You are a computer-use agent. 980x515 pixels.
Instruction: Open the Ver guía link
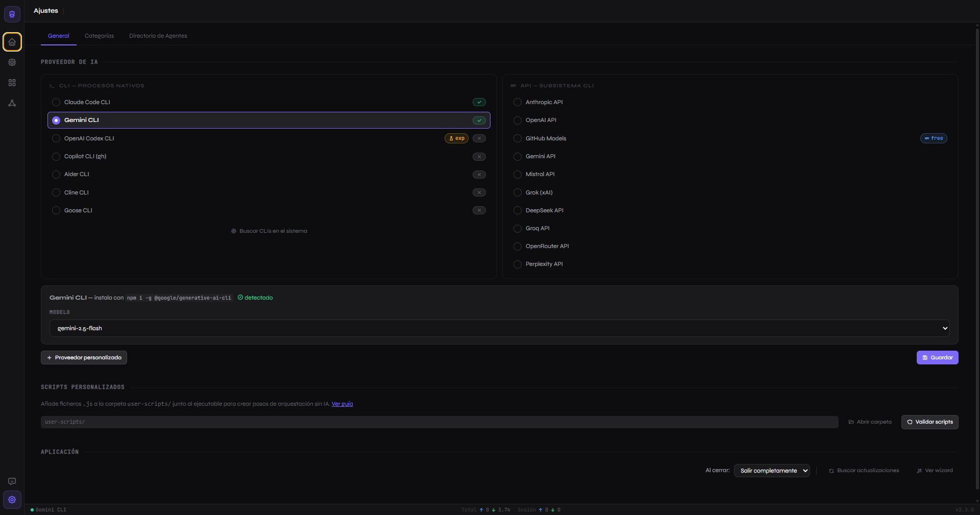tap(342, 404)
